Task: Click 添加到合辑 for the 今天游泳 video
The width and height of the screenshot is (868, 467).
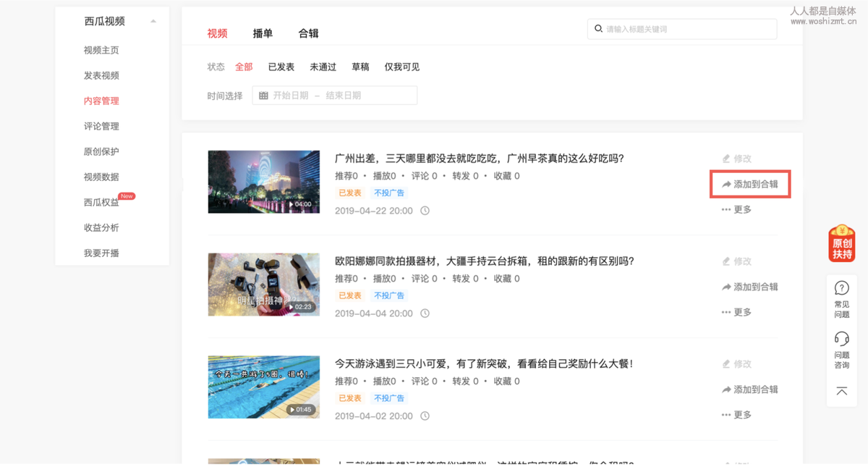Action: [x=750, y=390]
